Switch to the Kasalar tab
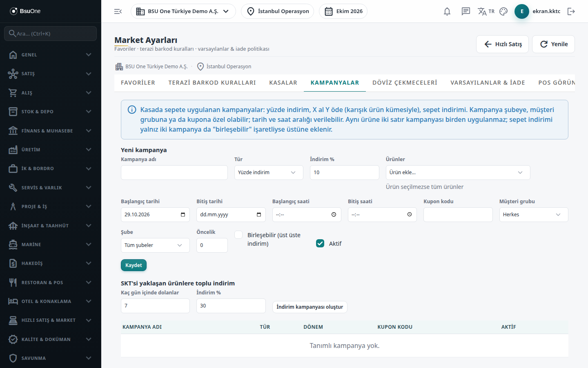 point(283,83)
